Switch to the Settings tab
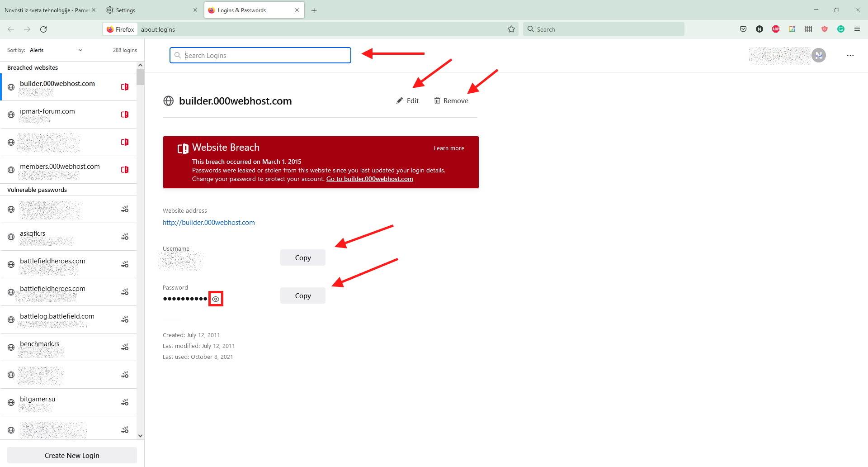The height and width of the screenshot is (467, 868). [x=149, y=10]
